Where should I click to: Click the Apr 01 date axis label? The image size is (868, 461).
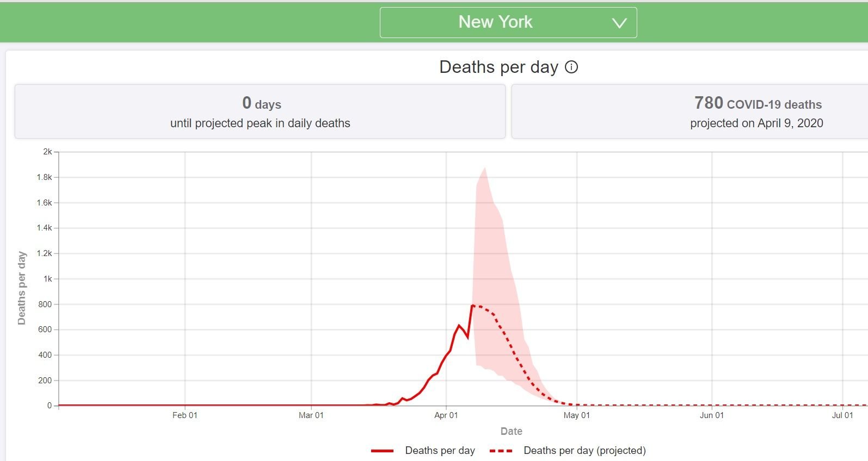(446, 415)
